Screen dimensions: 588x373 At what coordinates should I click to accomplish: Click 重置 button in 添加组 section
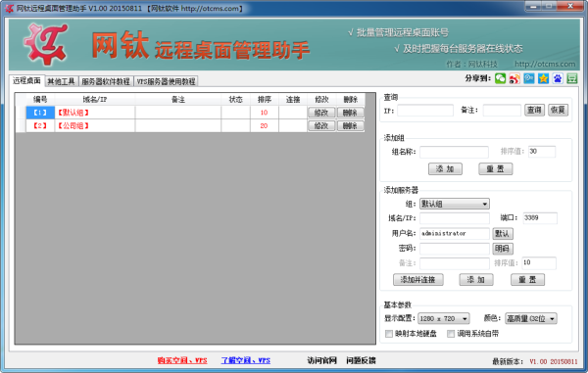click(x=495, y=169)
